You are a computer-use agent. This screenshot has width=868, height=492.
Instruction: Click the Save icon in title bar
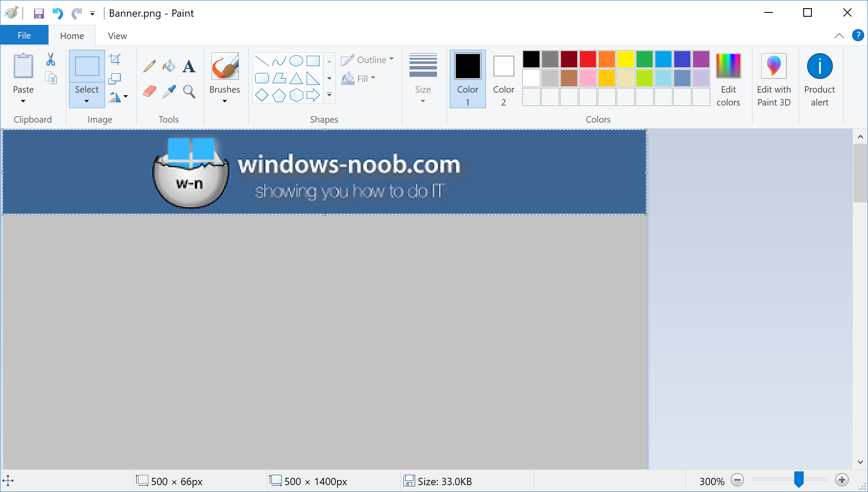coord(39,13)
